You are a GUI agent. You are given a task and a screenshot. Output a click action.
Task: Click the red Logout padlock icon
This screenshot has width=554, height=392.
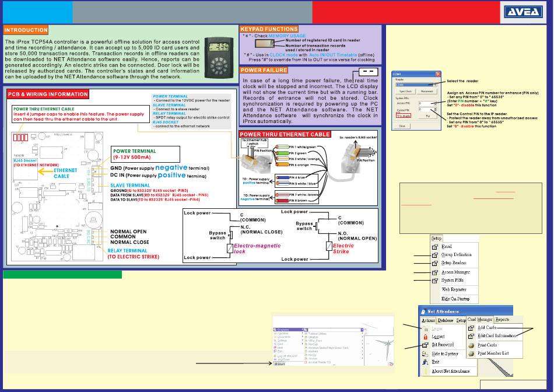425,337
